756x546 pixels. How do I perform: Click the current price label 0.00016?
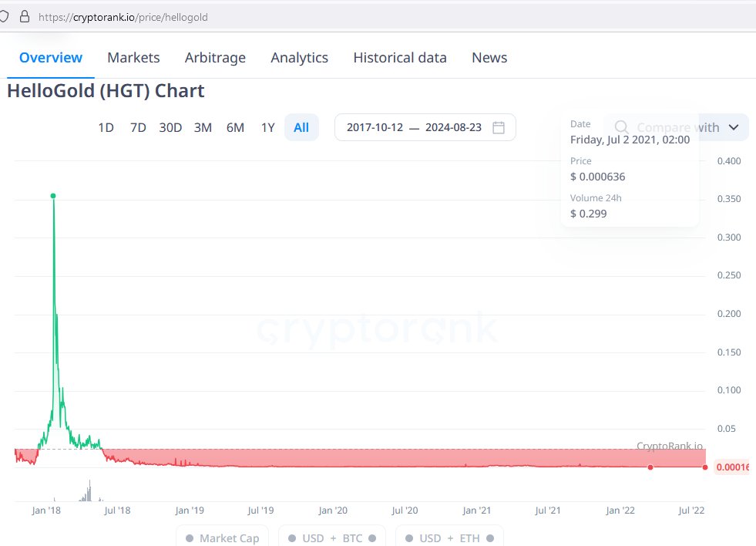pos(732,467)
